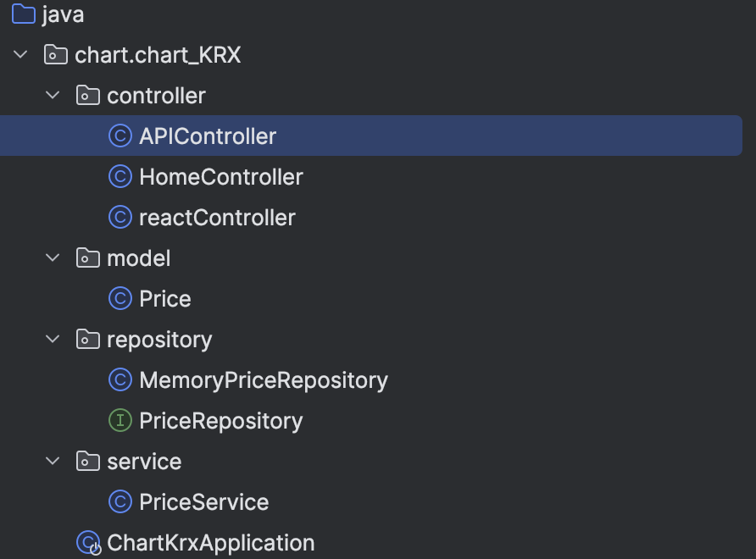The width and height of the screenshot is (756, 559).
Task: Select the reactController file name
Action: (x=217, y=218)
